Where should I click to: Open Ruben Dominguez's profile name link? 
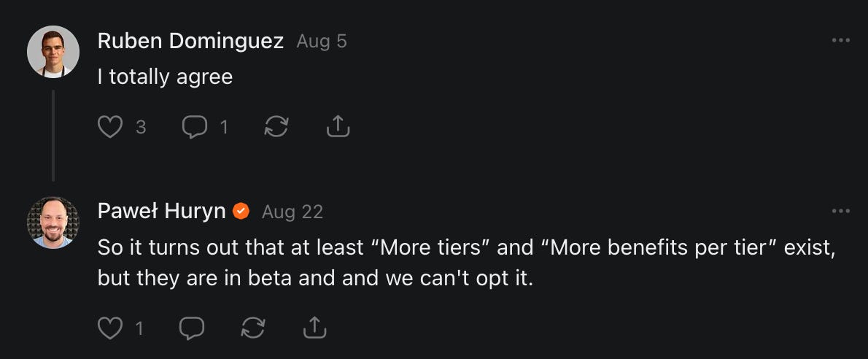tap(190, 41)
